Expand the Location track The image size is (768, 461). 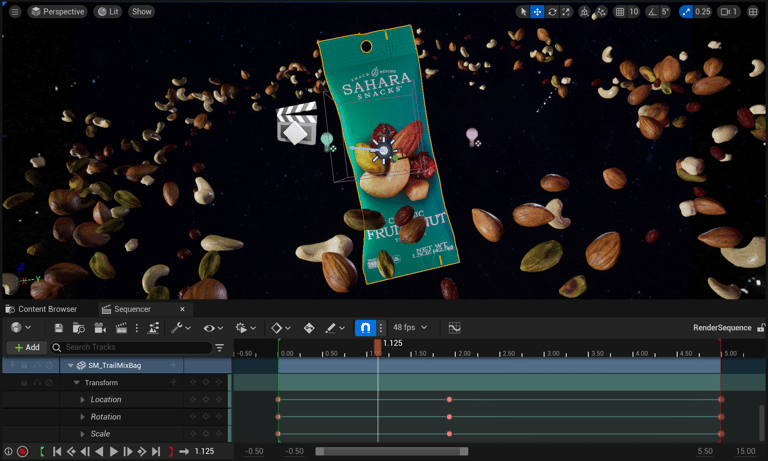[82, 400]
